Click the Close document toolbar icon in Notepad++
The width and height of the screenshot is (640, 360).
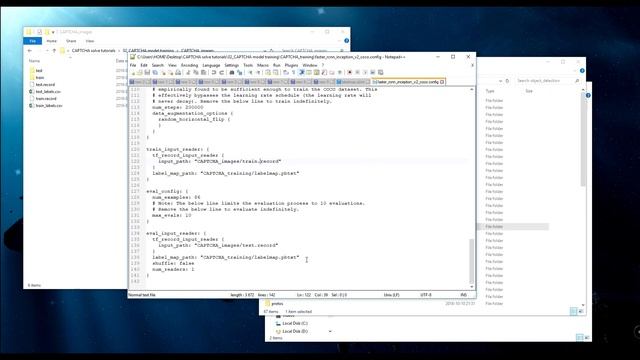point(163,72)
